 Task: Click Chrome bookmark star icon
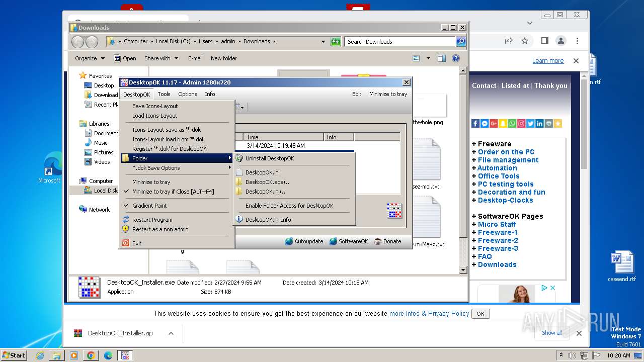[525, 41]
